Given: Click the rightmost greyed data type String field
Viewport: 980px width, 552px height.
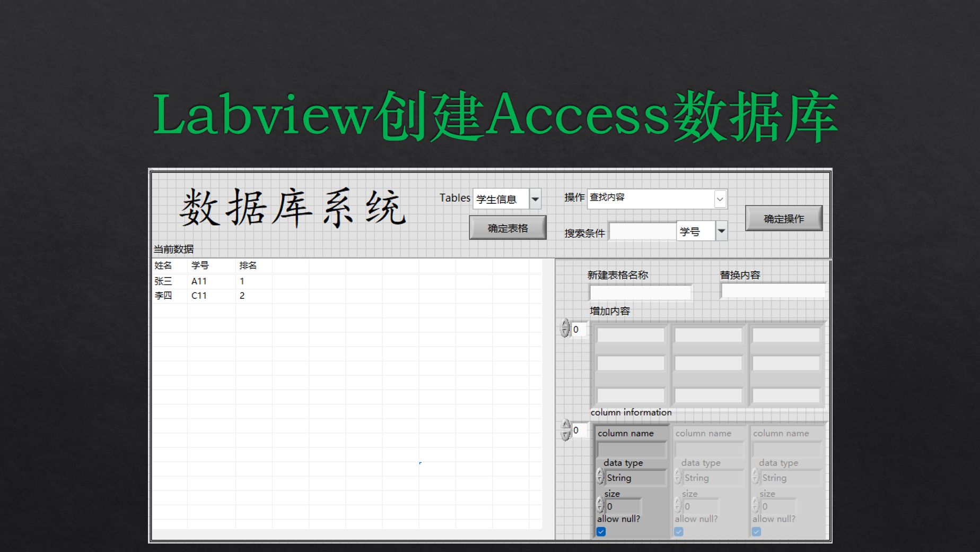Looking at the screenshot, I should (791, 477).
